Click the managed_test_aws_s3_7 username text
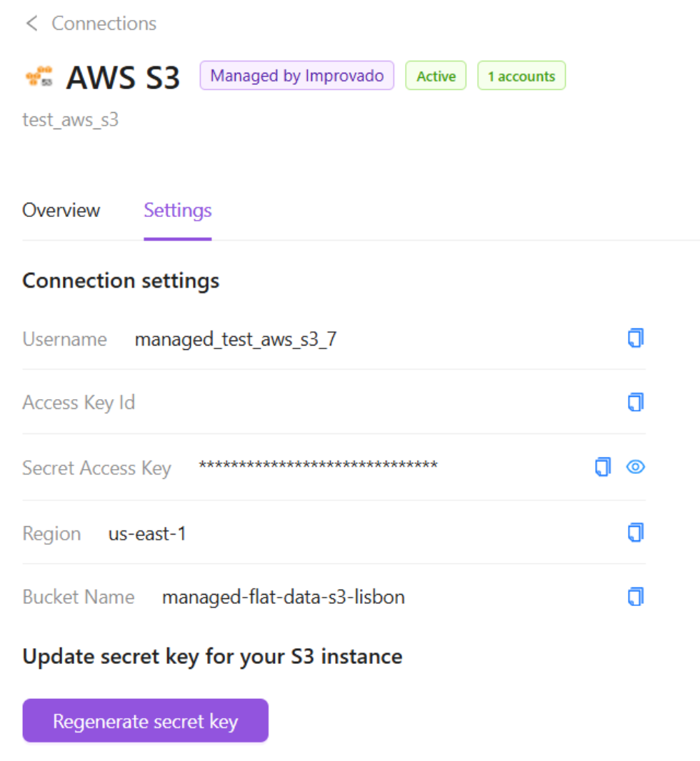The image size is (700, 761). point(236,339)
